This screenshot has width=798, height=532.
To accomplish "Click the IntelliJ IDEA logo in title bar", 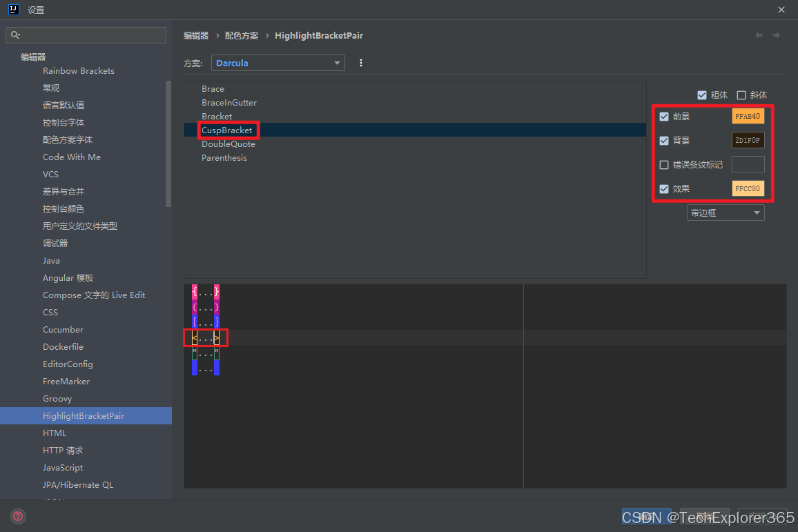I will pos(14,9).
